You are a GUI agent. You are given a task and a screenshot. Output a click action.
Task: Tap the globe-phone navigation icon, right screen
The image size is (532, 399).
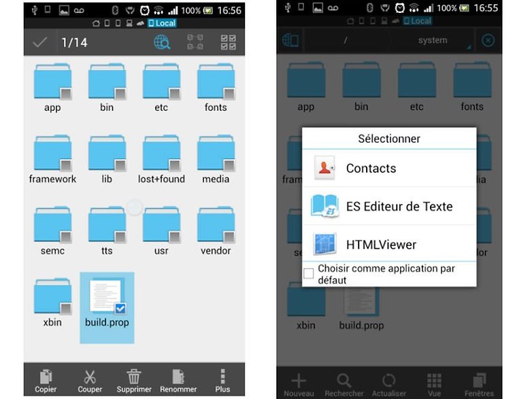(290, 40)
